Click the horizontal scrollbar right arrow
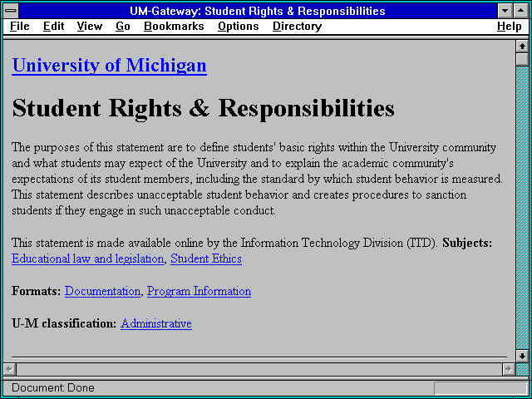Screen dimensions: 532x399 coord(508,369)
